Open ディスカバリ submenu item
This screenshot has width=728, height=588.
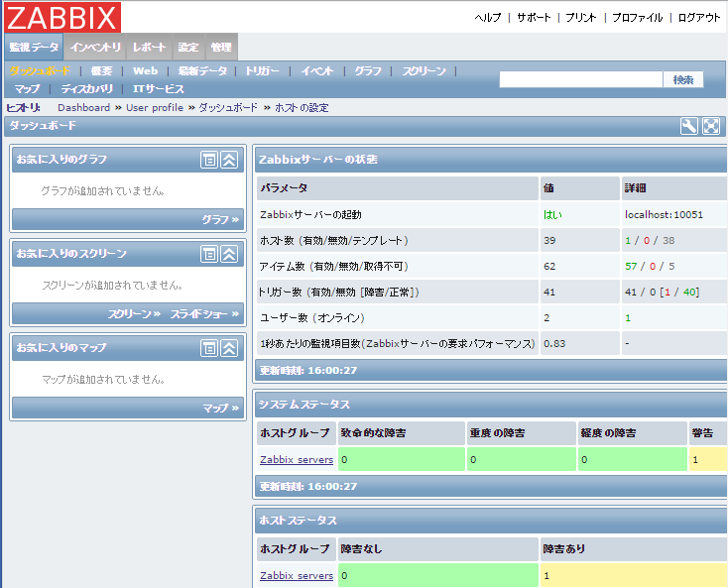(87, 88)
